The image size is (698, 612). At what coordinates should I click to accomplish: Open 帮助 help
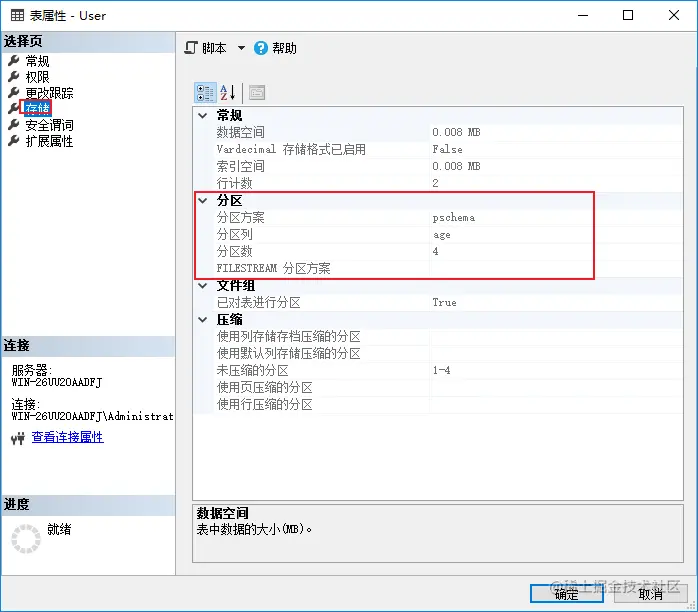(284, 48)
